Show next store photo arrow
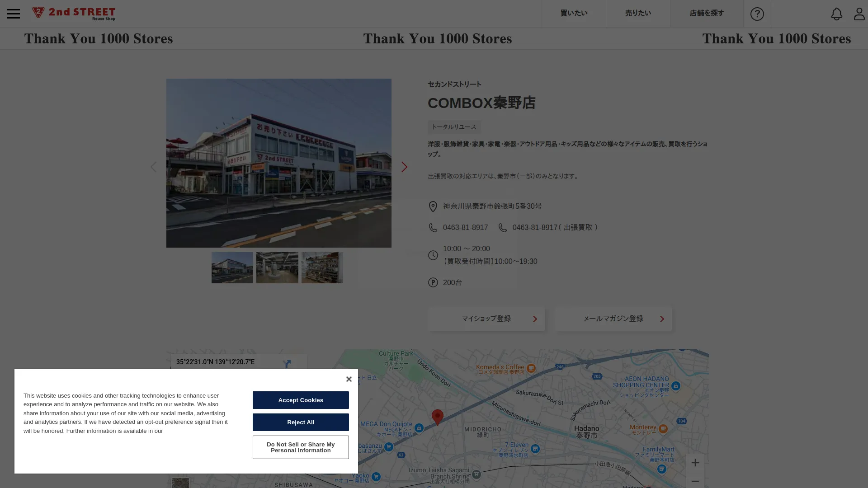The image size is (868, 488). point(404,167)
